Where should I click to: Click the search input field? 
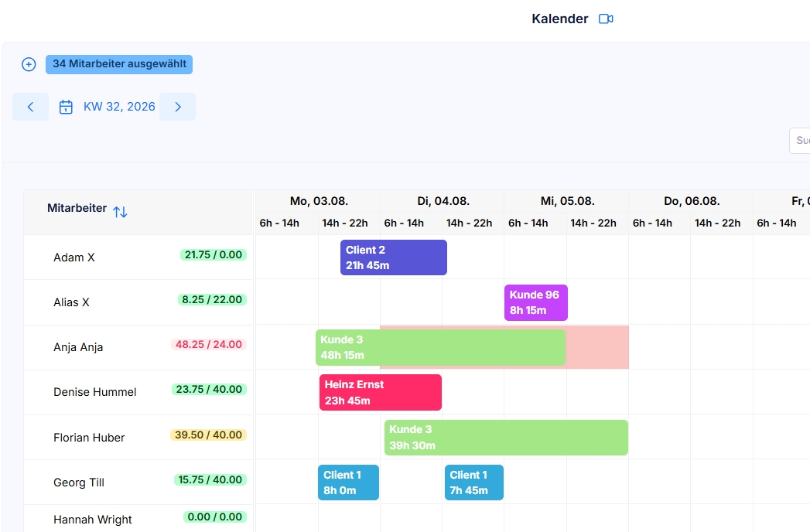pos(800,141)
